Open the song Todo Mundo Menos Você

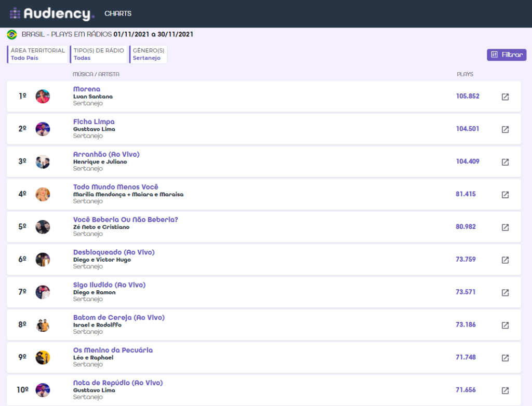point(116,186)
